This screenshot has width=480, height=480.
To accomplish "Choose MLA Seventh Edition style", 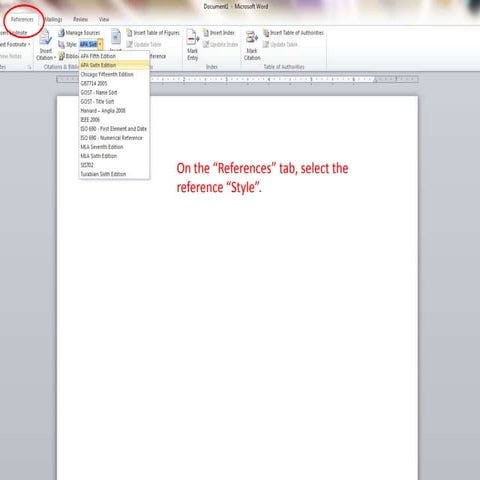I will coord(114,147).
